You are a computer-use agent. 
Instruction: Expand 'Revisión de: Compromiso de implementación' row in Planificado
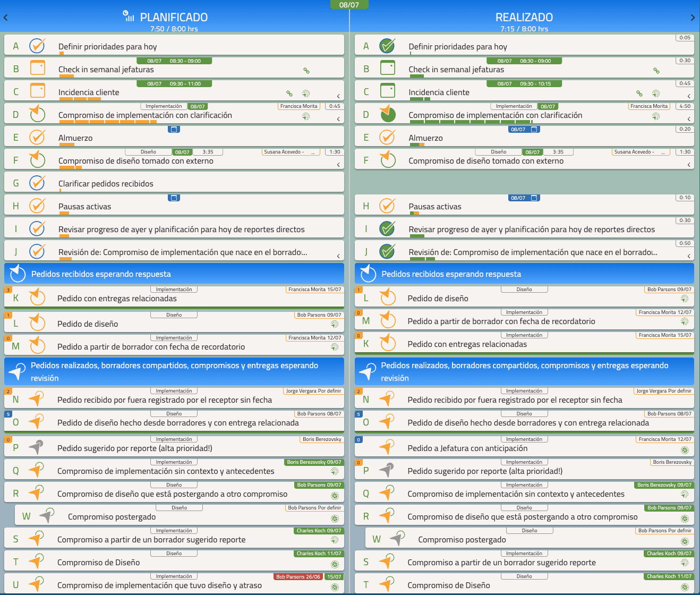338,256
